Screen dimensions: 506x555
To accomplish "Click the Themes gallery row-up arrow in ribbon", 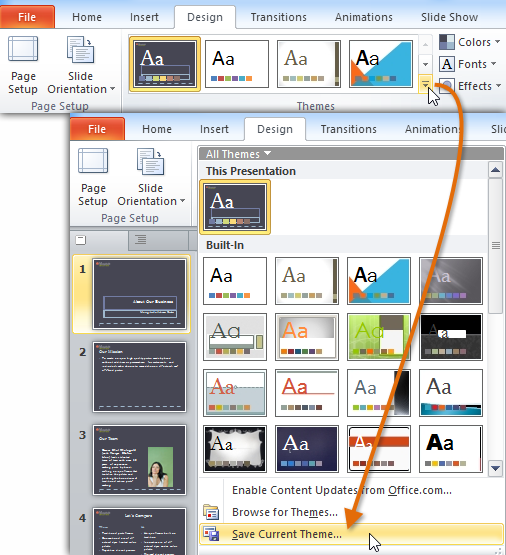I will pos(425,44).
